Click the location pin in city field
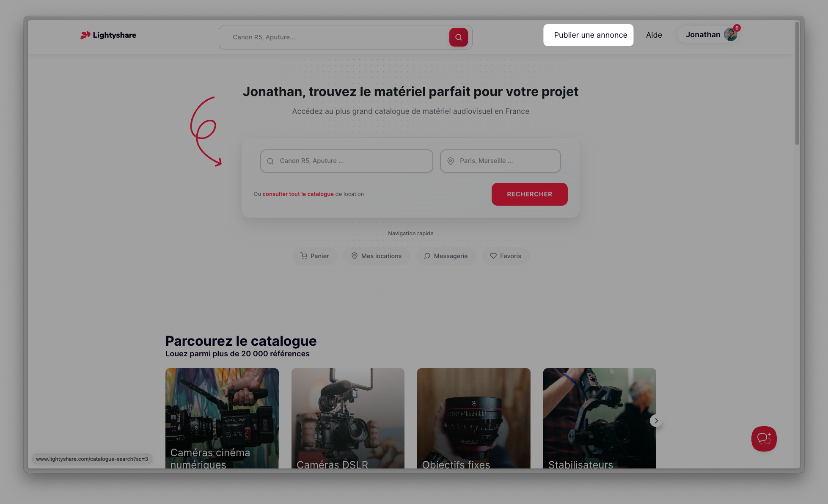Image resolution: width=828 pixels, height=504 pixels. click(x=451, y=161)
